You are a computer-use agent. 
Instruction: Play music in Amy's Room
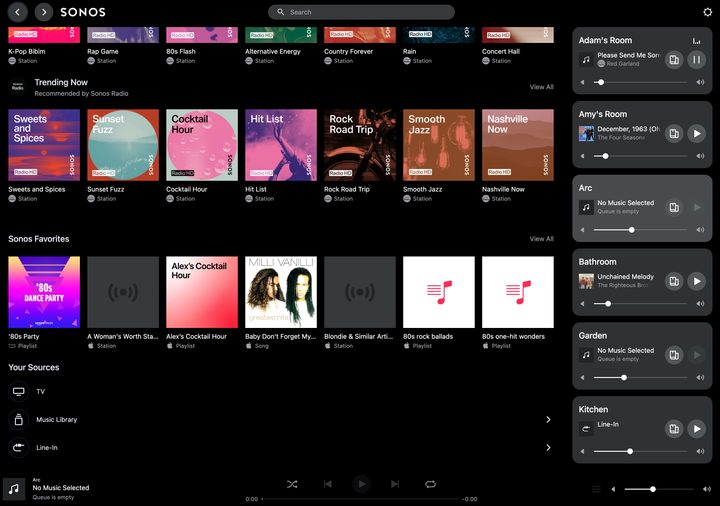tap(697, 134)
